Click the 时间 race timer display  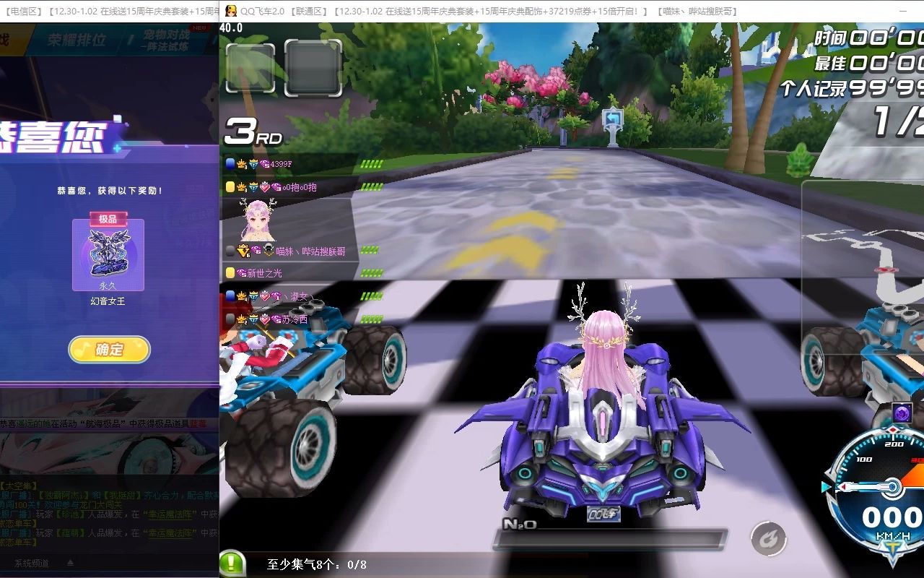[869, 38]
